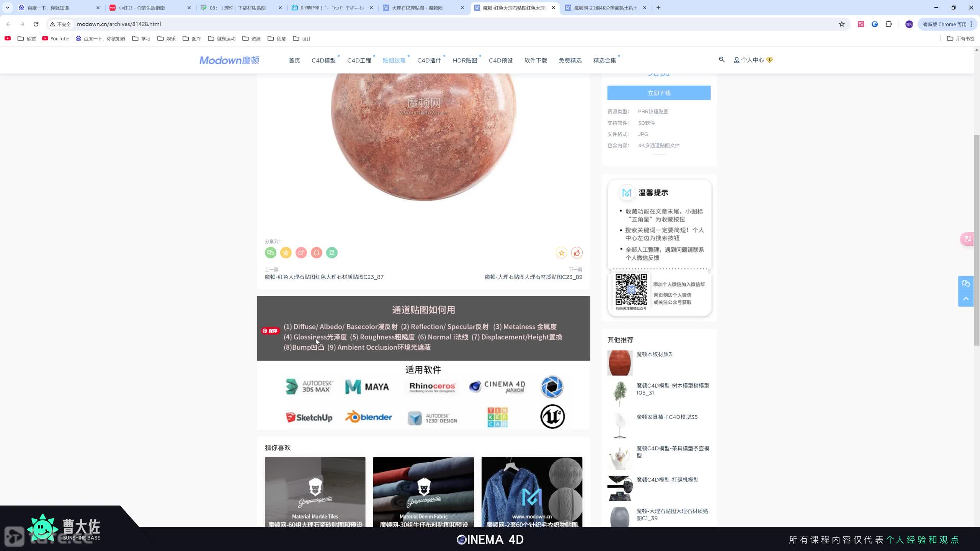Share the article to QQ

click(316, 253)
